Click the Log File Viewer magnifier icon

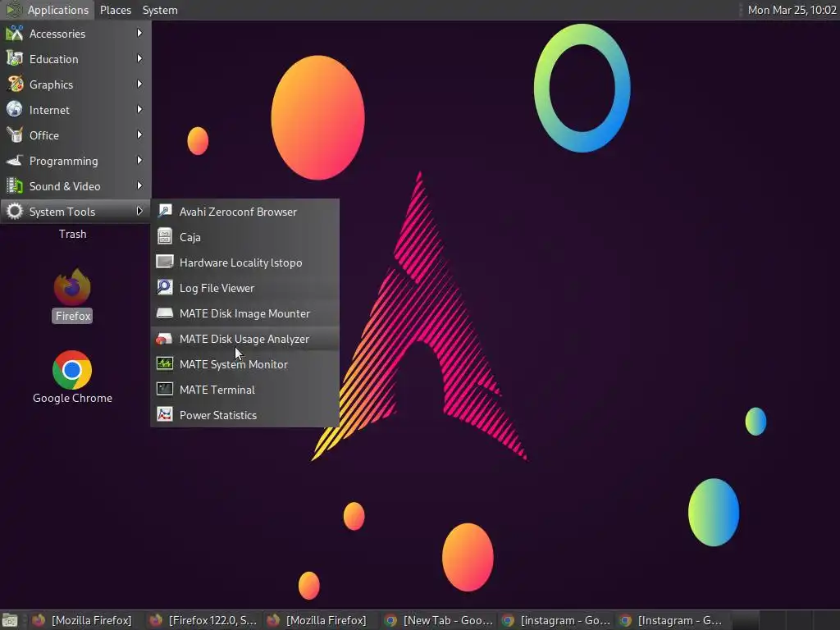(x=164, y=287)
